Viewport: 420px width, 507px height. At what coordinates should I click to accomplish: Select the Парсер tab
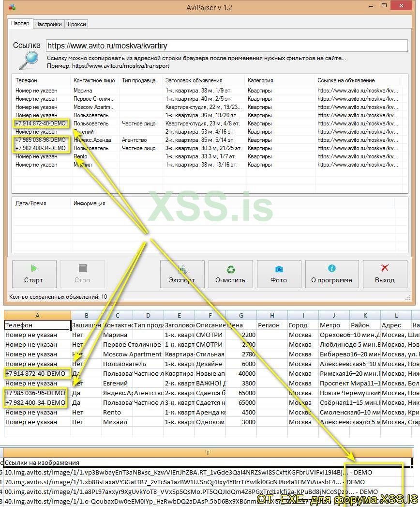pos(20,23)
